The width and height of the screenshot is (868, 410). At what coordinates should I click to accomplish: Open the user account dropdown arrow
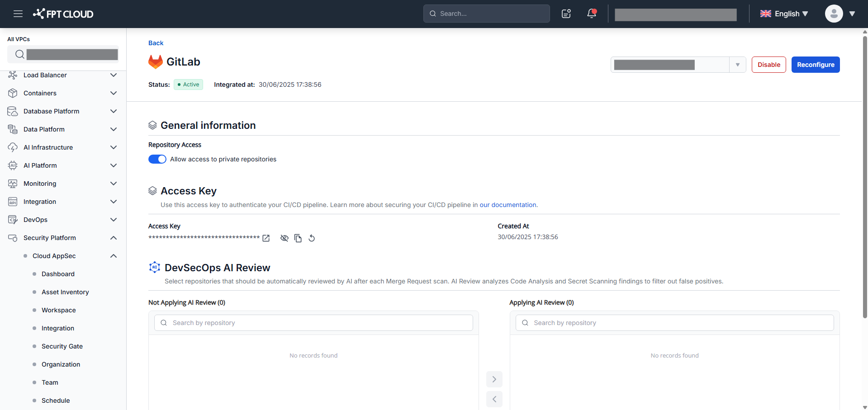point(852,14)
